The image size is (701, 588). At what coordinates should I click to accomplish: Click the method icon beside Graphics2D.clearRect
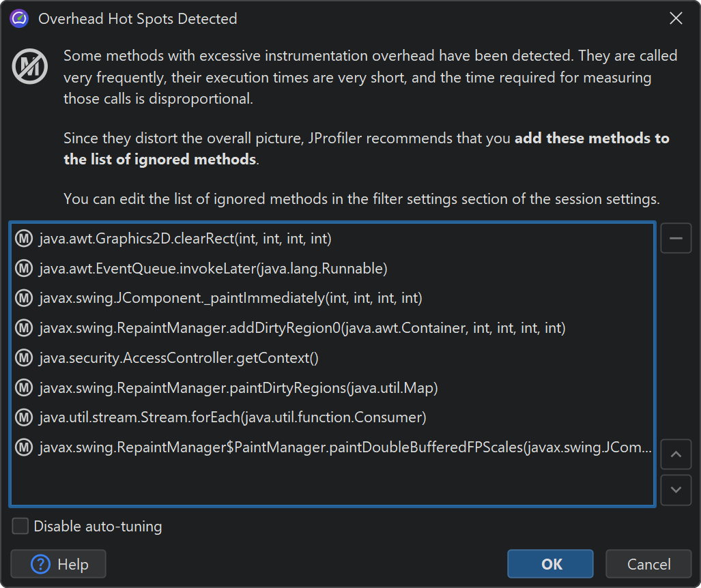24,239
